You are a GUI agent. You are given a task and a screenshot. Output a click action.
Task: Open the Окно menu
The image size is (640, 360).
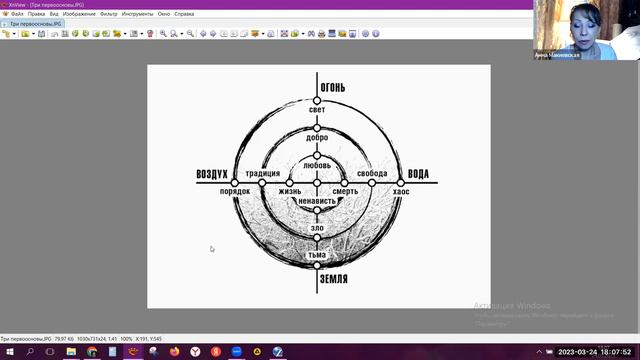click(x=164, y=14)
